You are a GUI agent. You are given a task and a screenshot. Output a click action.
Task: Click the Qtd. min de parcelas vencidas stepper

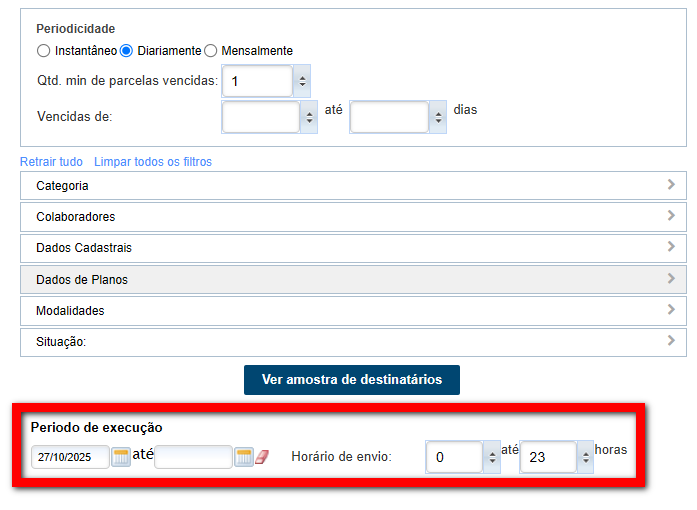click(x=302, y=81)
